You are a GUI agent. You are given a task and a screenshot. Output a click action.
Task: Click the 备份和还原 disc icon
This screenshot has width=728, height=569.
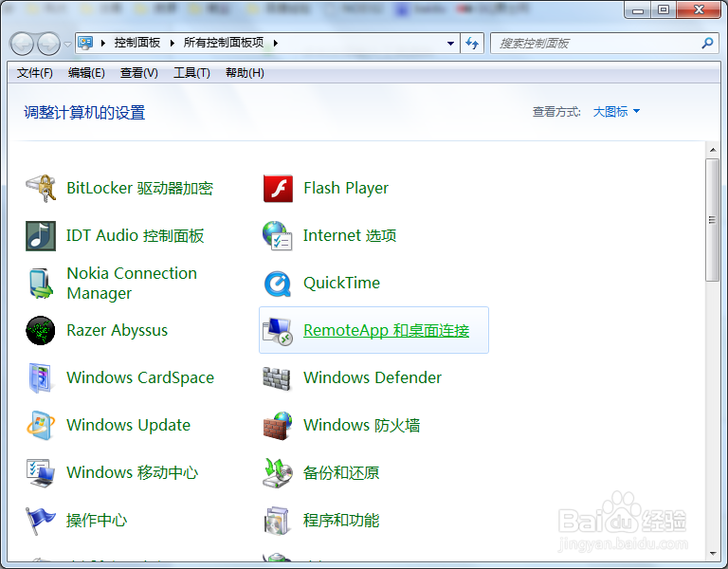click(277, 473)
